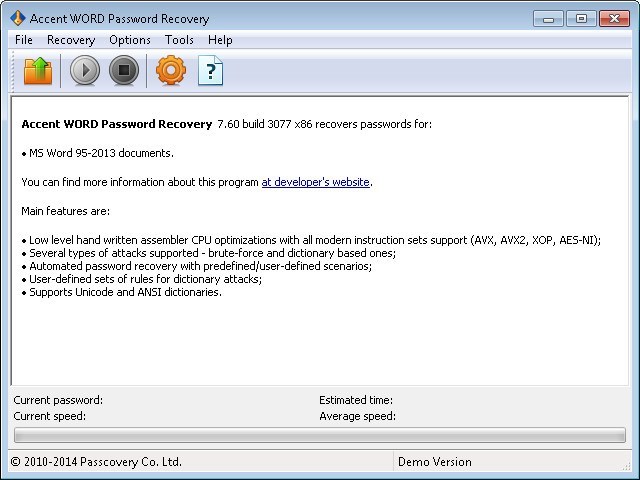Minimize the application window
The height and width of the screenshot is (480, 640).
548,19
